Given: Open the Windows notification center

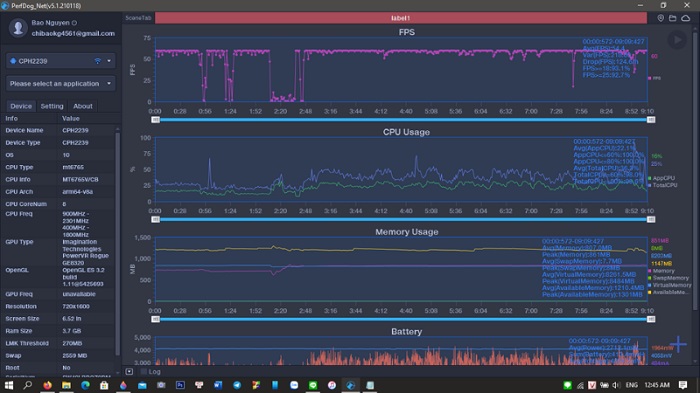Looking at the screenshot, I should coord(683,385).
